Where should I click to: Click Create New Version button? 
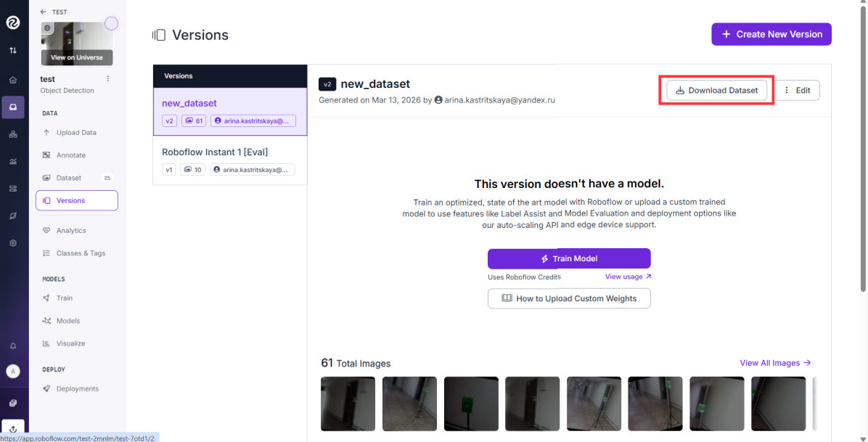771,34
